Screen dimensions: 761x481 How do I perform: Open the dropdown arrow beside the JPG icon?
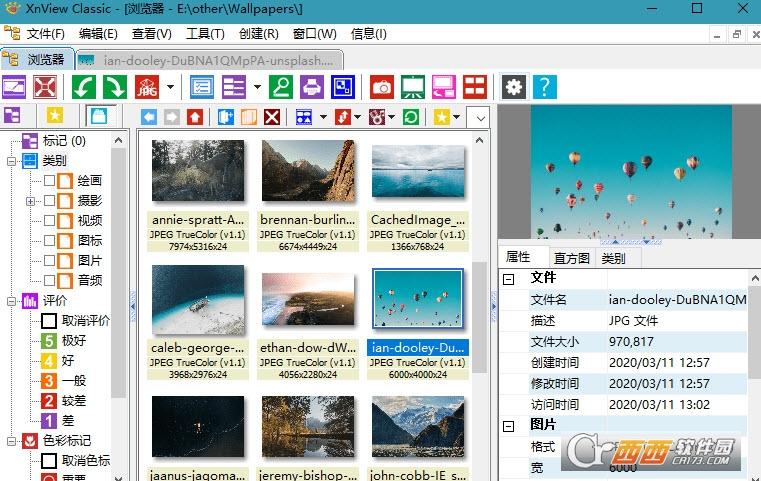coord(170,87)
